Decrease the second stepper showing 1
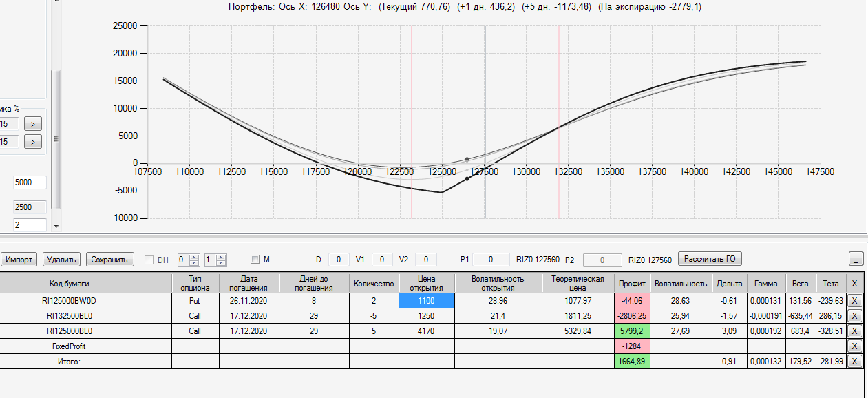Image resolution: width=868 pixels, height=398 pixels. pos(221,263)
